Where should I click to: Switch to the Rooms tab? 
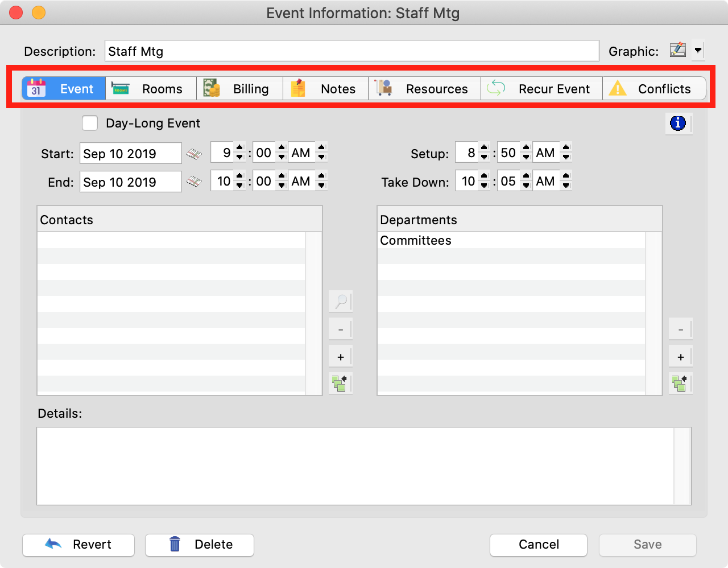click(x=151, y=89)
